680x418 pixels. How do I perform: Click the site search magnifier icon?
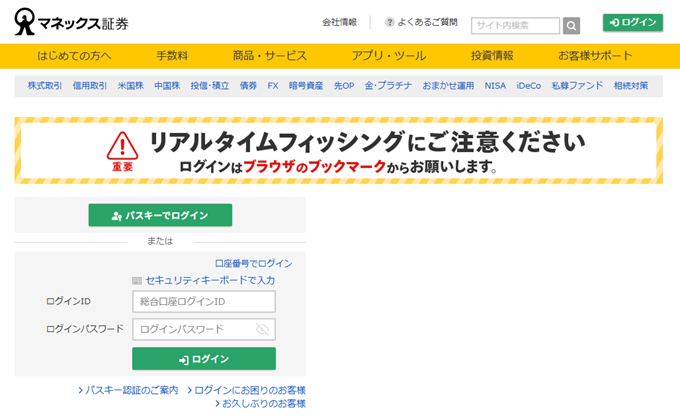pos(571,26)
